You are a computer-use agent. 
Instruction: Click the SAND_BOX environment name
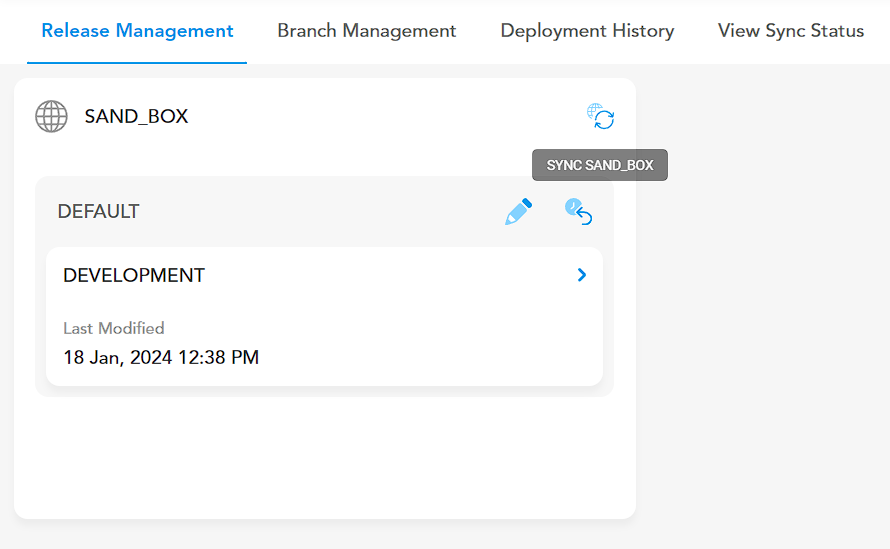(136, 116)
